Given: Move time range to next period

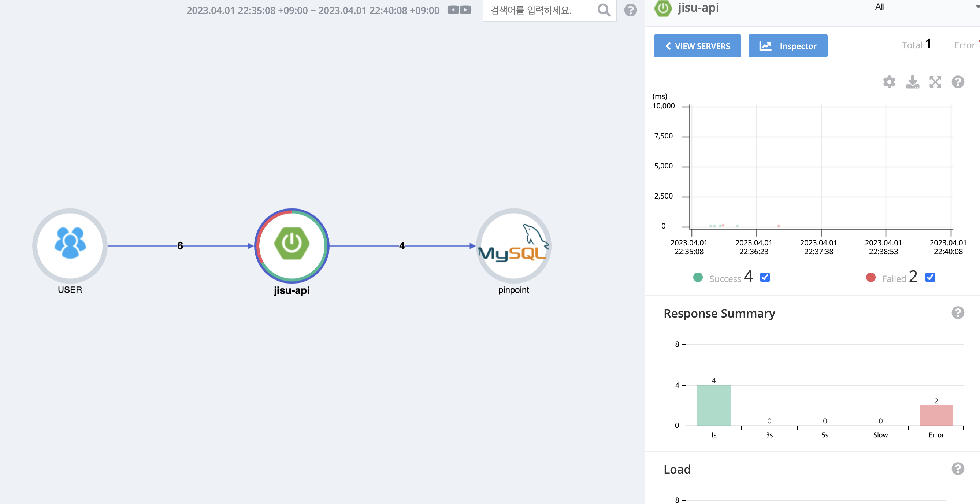Looking at the screenshot, I should click(466, 10).
